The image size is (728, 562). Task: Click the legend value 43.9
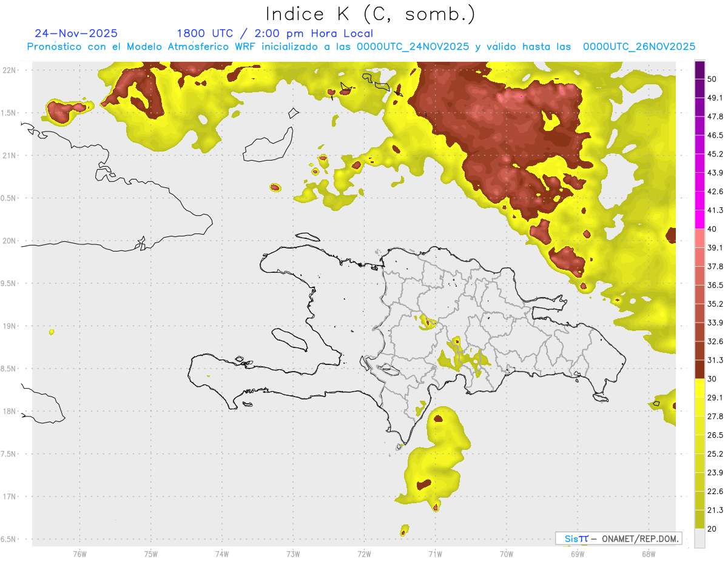tap(716, 172)
